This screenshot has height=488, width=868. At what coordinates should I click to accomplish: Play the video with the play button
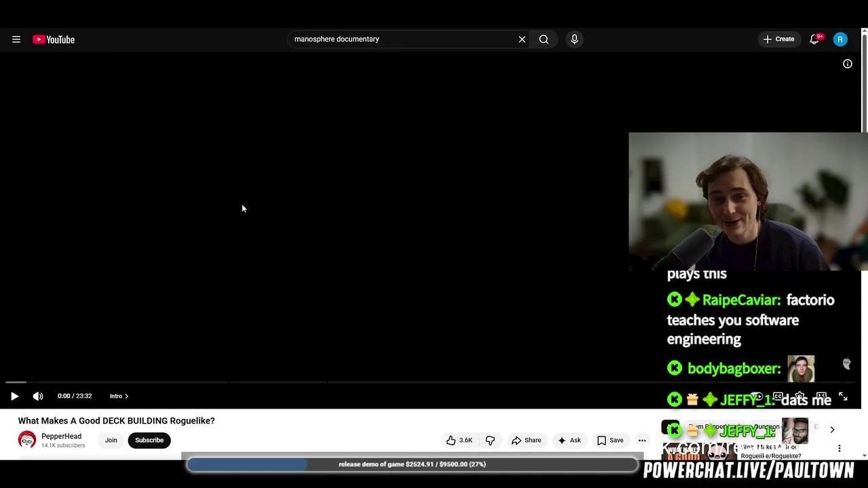point(14,396)
